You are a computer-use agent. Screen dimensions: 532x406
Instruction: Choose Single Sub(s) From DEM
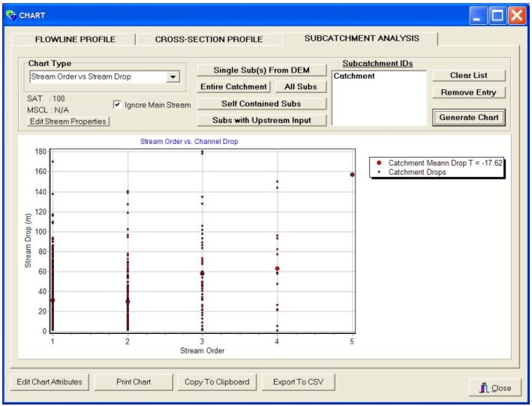point(263,70)
